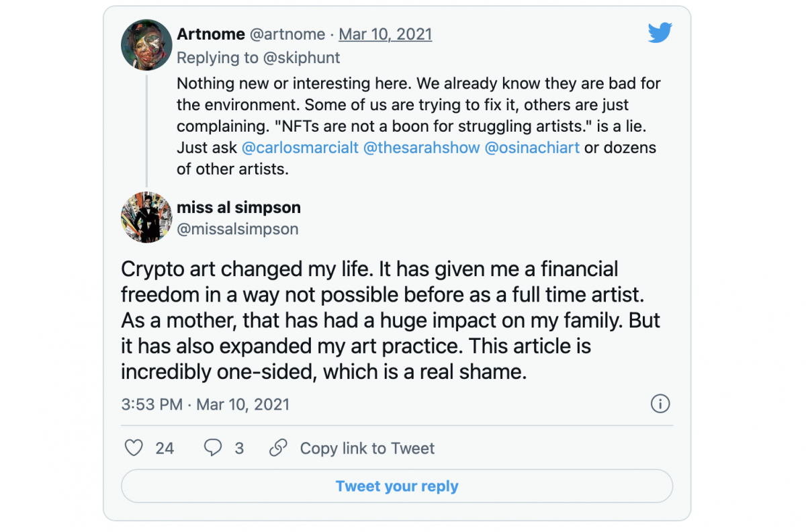806x532 pixels.
Task: Click the Replying to @skiphunt text
Action: click(x=258, y=58)
